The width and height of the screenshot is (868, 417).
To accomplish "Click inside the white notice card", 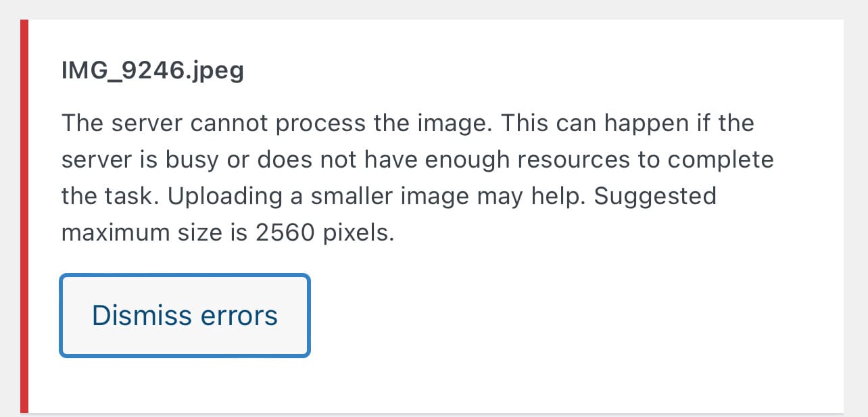I will coord(473,385).
